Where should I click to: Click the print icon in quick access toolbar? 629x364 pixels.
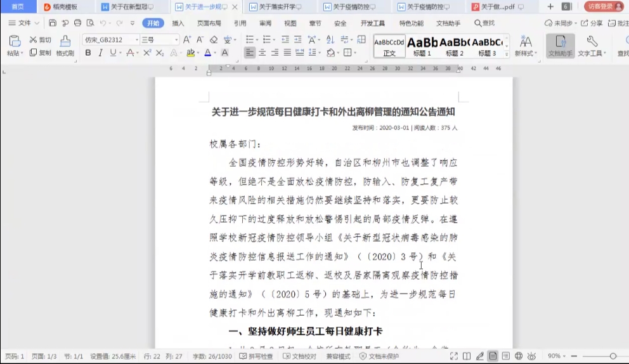point(77,23)
